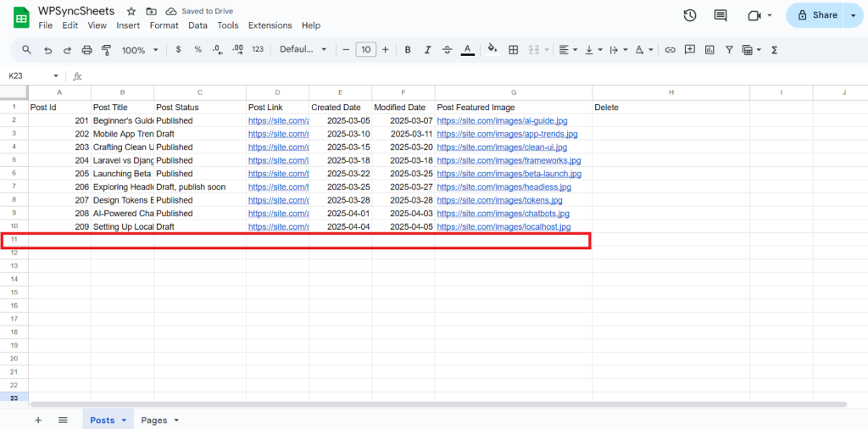This screenshot has width=868, height=429.
Task: Switch to the Pages sheet tab
Action: (x=154, y=421)
